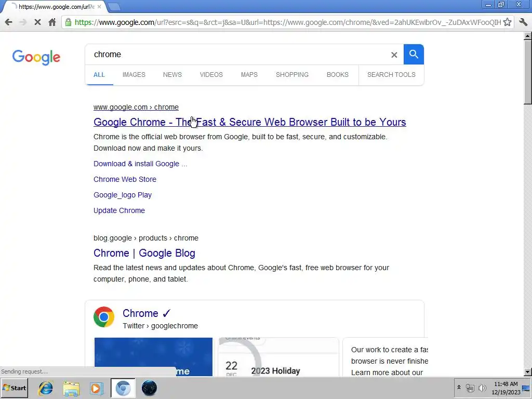This screenshot has width=532, height=399.
Task: Clear the search box with the X icon
Action: point(394,55)
